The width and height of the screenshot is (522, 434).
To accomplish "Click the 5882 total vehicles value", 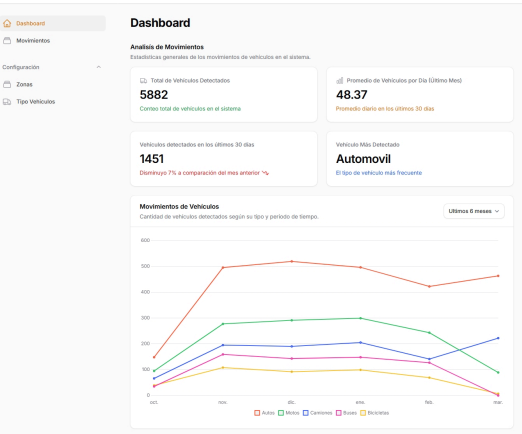I will [154, 95].
